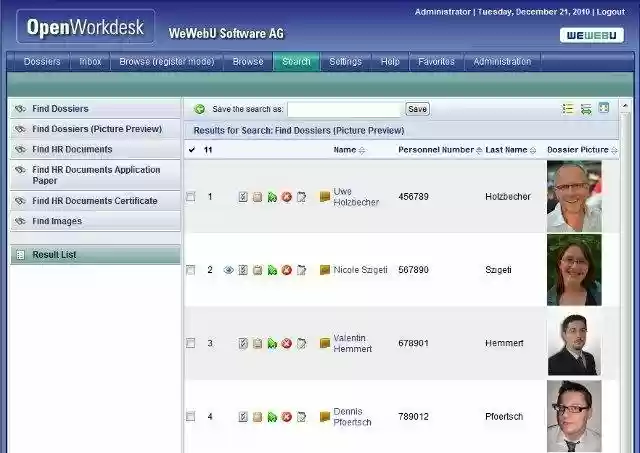Click the clipboard icon in Uwe Holzbecher row
The image size is (640, 453).
257,197
